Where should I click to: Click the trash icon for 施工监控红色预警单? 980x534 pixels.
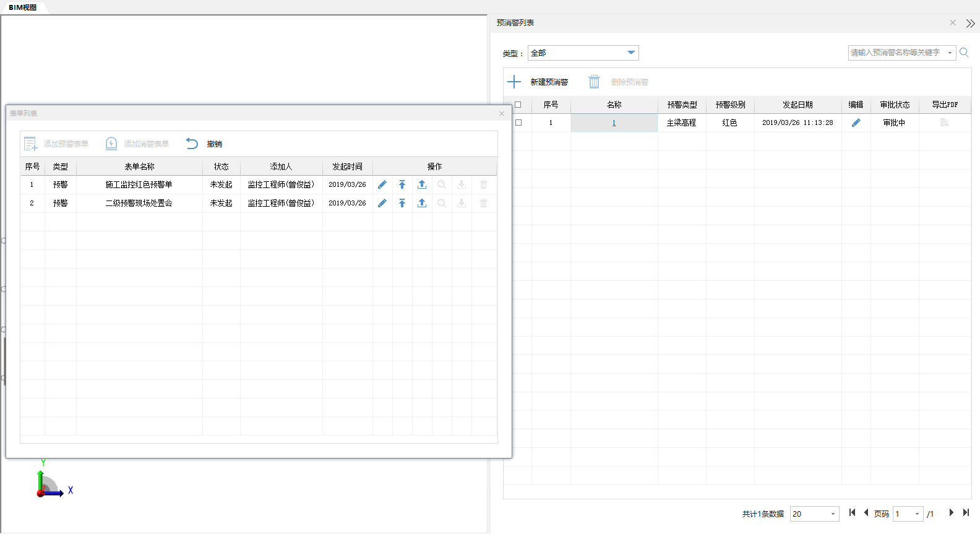(x=484, y=184)
